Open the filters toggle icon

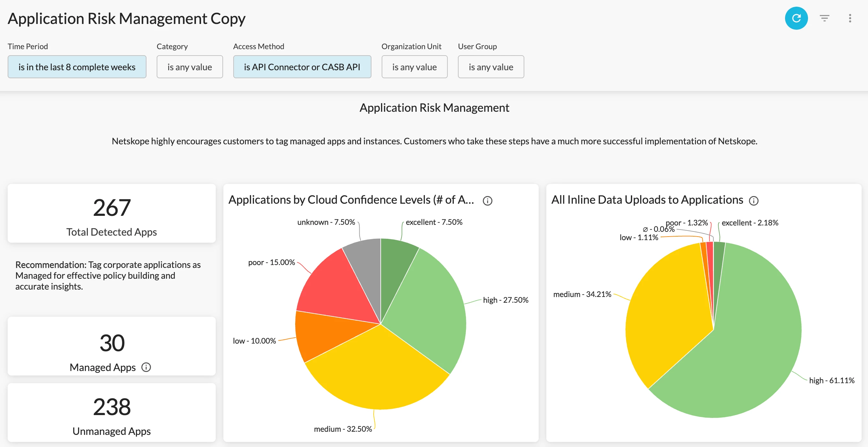coord(824,18)
